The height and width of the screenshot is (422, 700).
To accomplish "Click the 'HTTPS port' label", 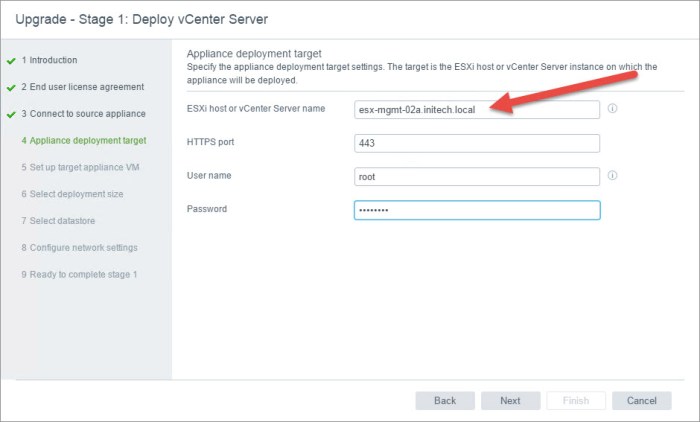I will (210, 142).
